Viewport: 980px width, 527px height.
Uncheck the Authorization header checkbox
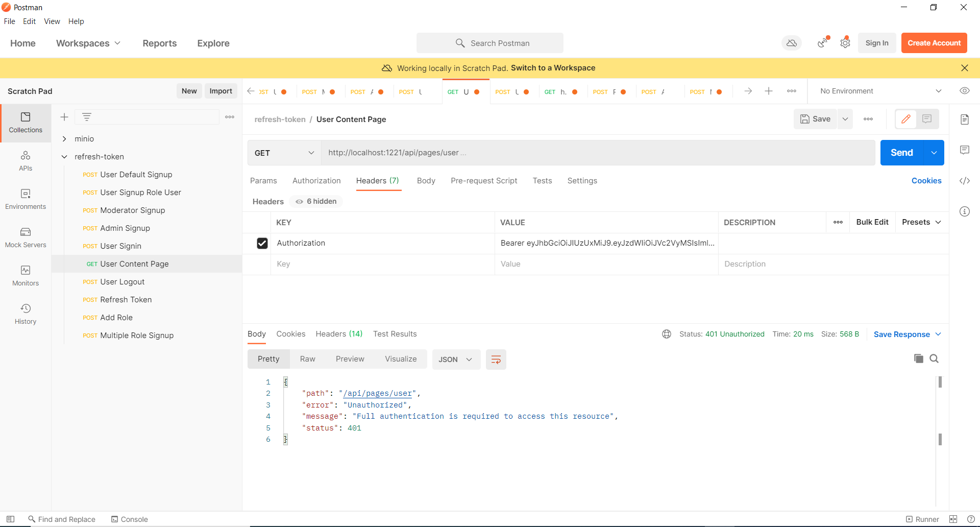pyautogui.click(x=262, y=244)
